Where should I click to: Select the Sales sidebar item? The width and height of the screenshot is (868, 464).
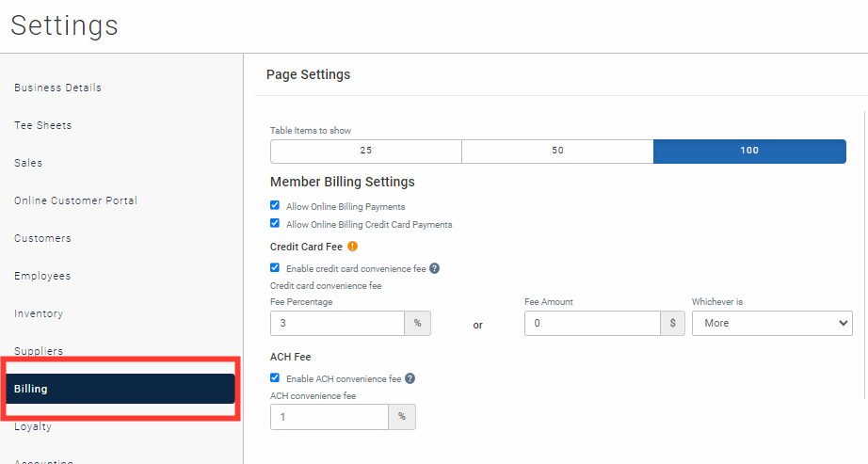click(28, 163)
